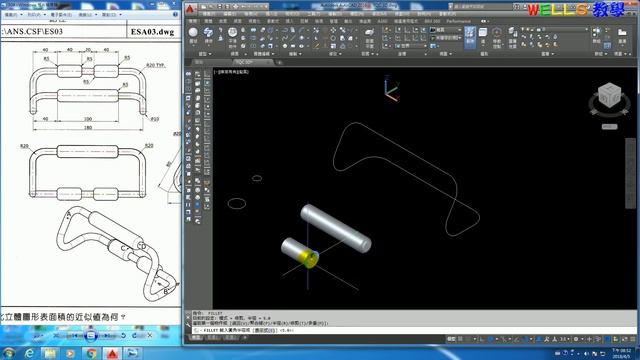This screenshot has width=640, height=360.
Task: Open the AutoCAD application menu button
Action: tap(190, 9)
